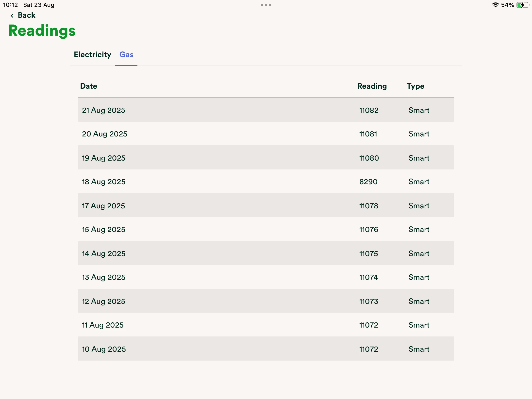Screen dimensions: 532x399
Task: Tap the Wi-Fi status icon
Action: click(x=495, y=5)
